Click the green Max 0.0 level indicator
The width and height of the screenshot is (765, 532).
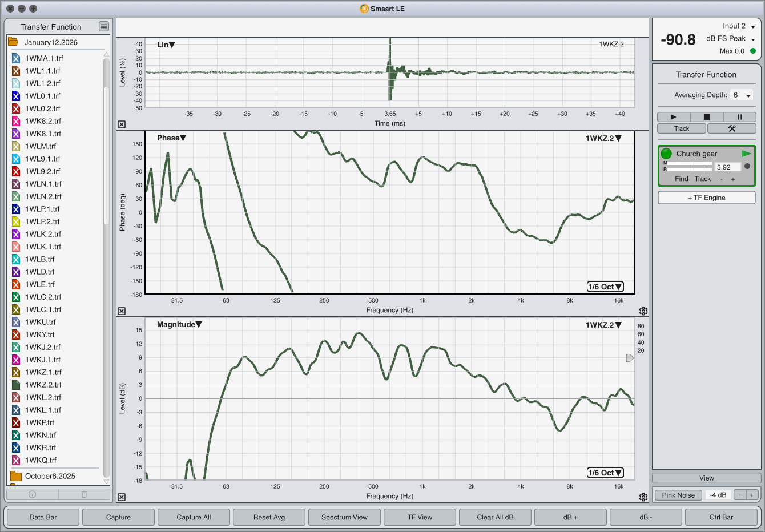pyautogui.click(x=752, y=51)
